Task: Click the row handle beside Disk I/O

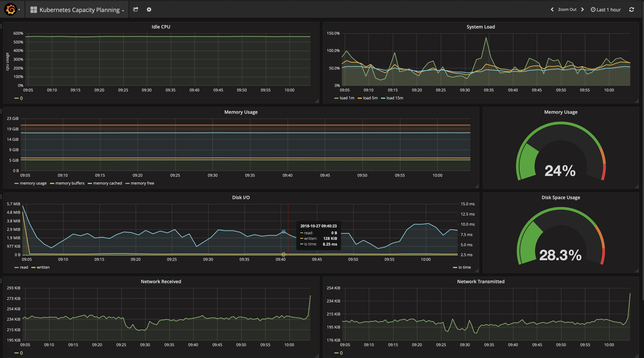Action: click(1, 197)
